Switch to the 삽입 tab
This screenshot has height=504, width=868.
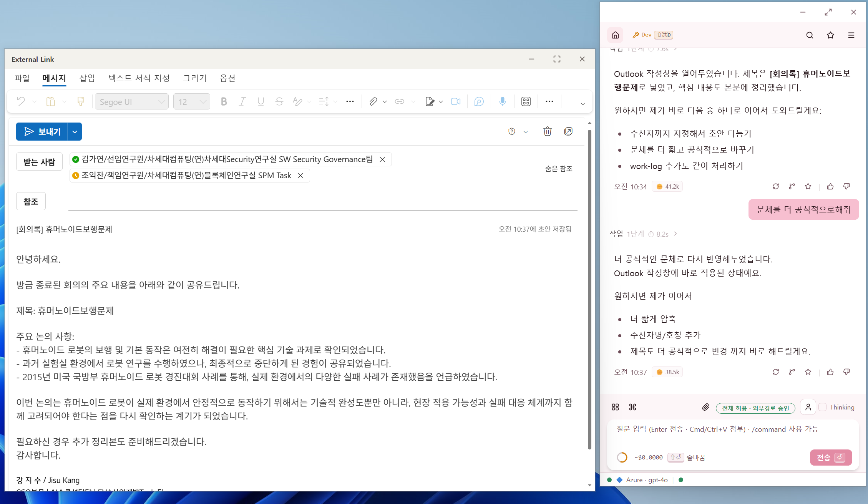(87, 78)
